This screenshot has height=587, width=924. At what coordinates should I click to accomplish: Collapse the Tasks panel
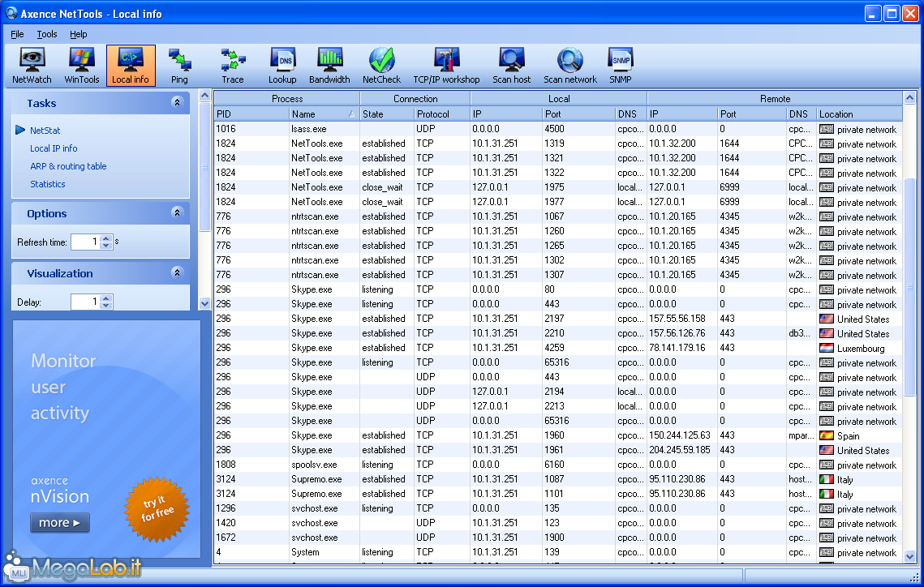tap(177, 102)
